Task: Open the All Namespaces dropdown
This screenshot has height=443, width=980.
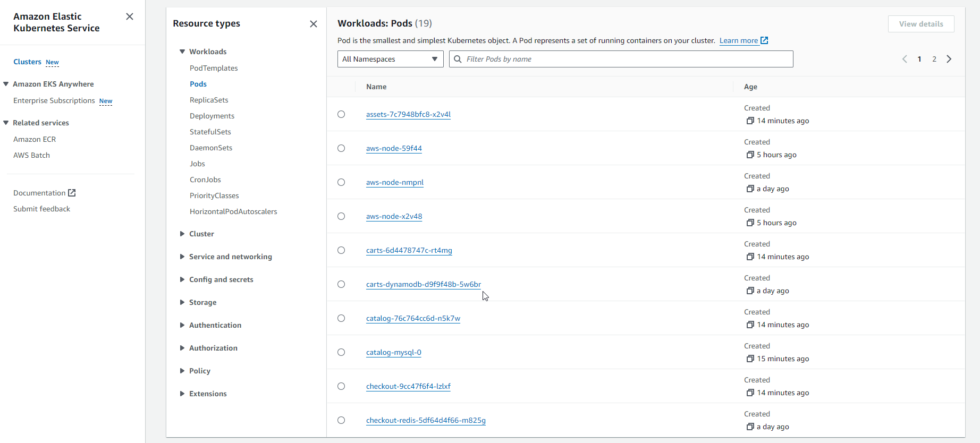Action: [390, 59]
